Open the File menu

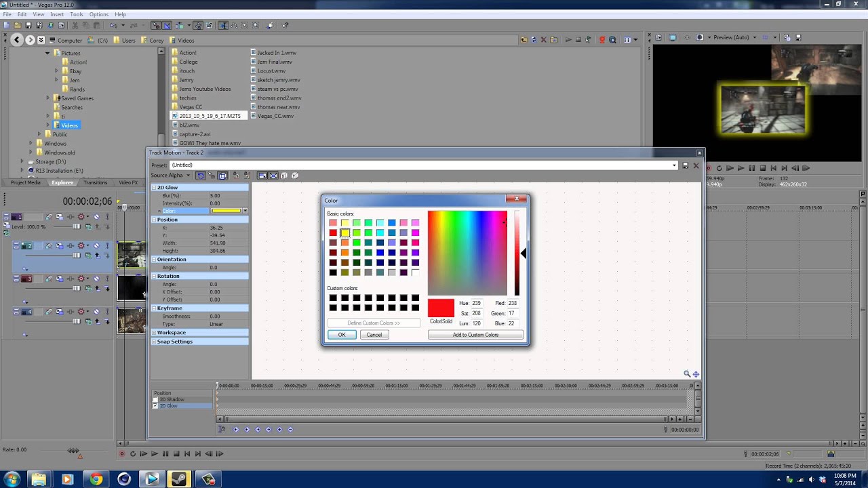click(x=7, y=14)
